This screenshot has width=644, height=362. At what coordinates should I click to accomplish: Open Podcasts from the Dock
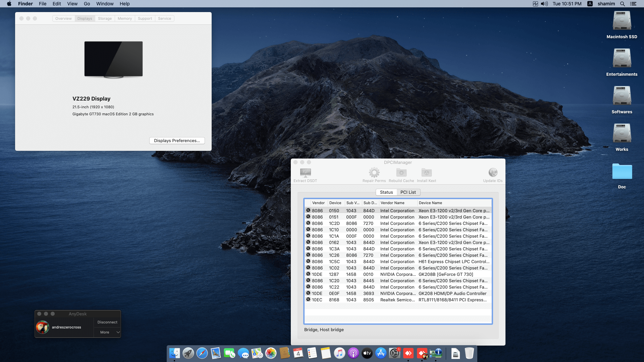353,353
